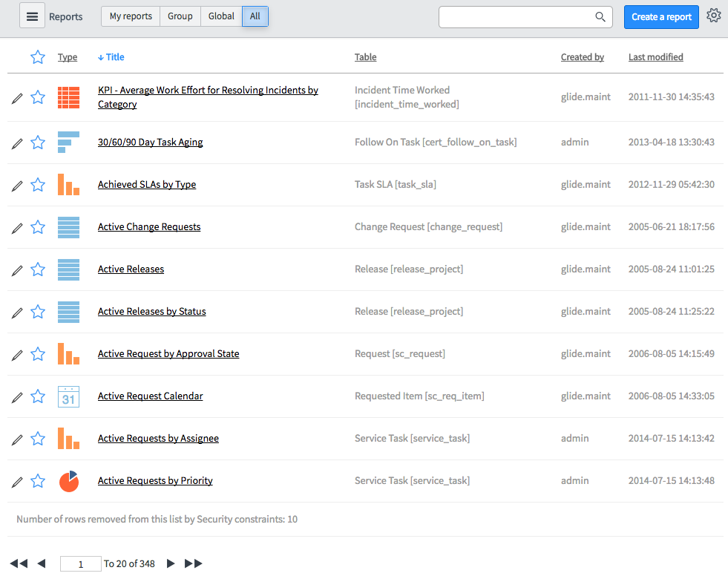Click the bar chart icon for Active Request by Approval State

pyautogui.click(x=69, y=354)
